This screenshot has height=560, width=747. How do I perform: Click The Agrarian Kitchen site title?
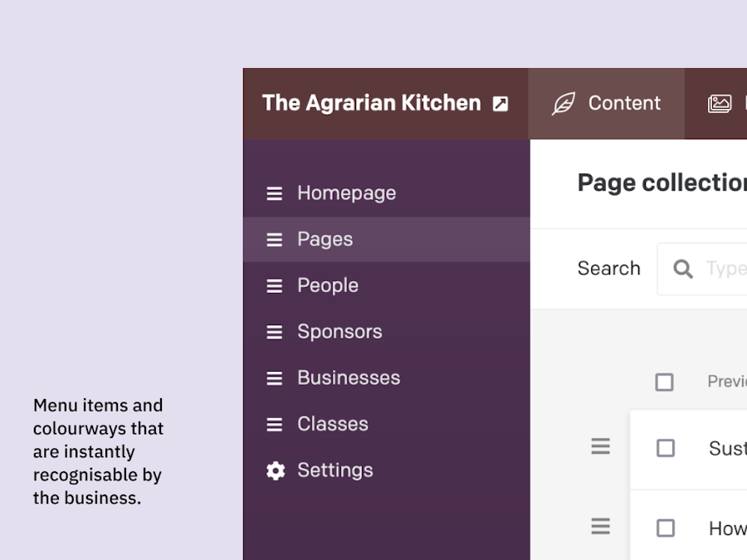tap(372, 103)
